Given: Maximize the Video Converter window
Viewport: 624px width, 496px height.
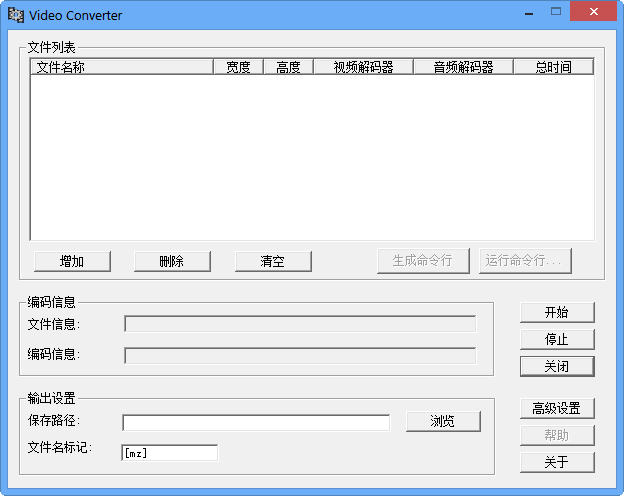Looking at the screenshot, I should point(556,12).
